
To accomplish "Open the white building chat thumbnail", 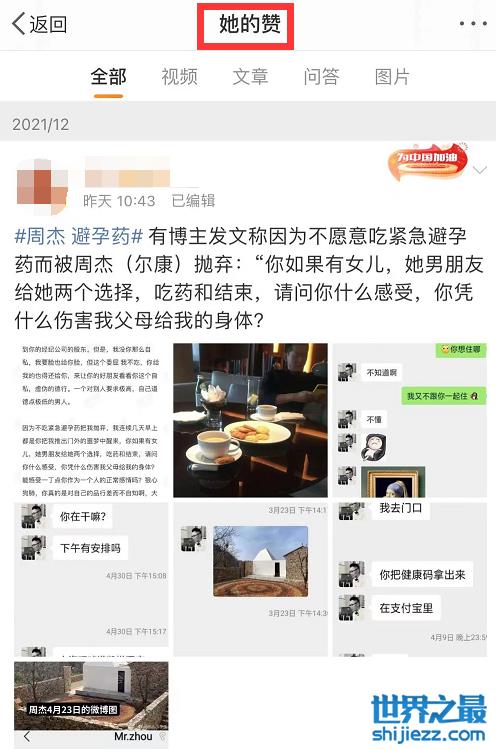I will point(250,579).
